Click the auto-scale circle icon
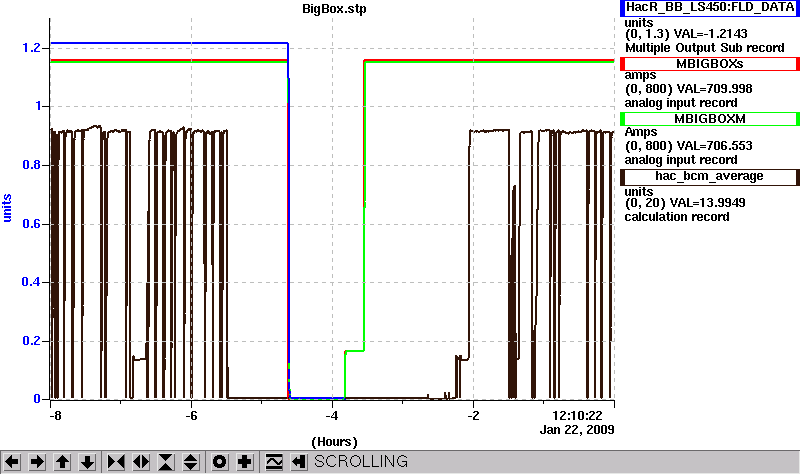The height and width of the screenshot is (474, 800). (219, 462)
